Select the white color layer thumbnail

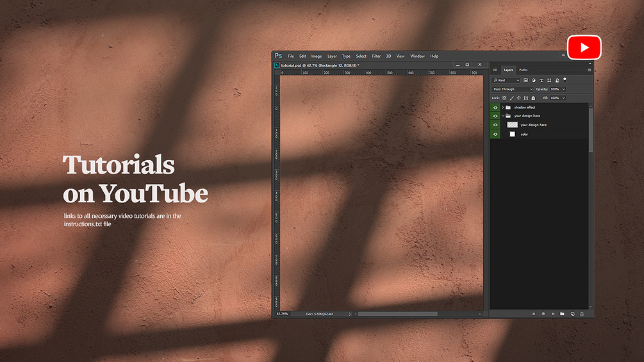point(512,134)
